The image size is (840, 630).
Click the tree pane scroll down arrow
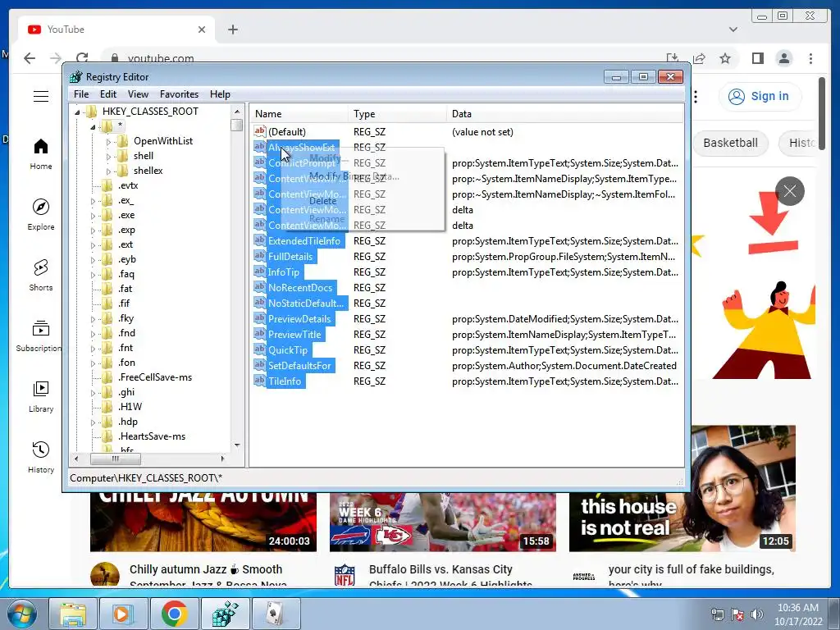[x=237, y=445]
